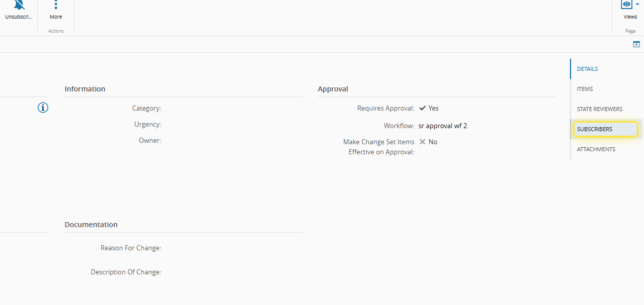Collapse the ribbon with the up-arrow icon

pos(636,45)
